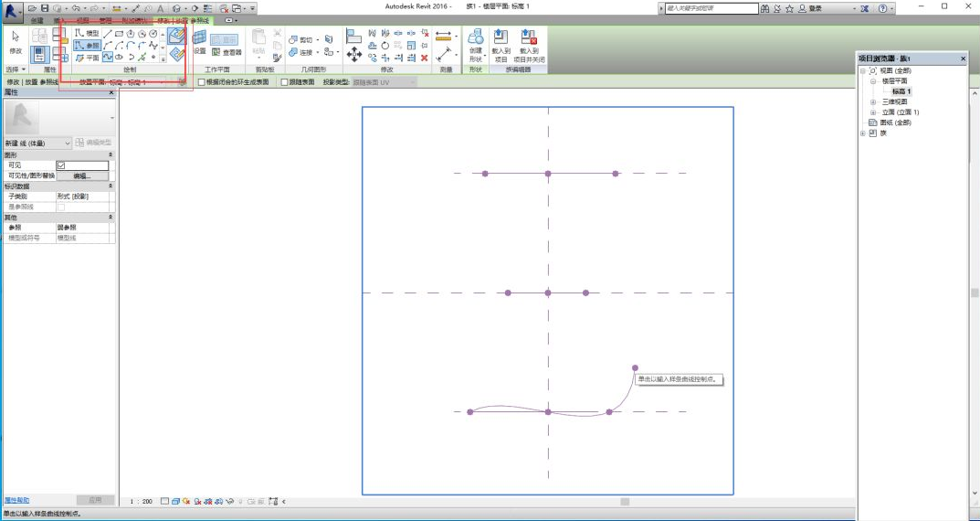Click the 编辑... button for visibility override

coord(82,175)
